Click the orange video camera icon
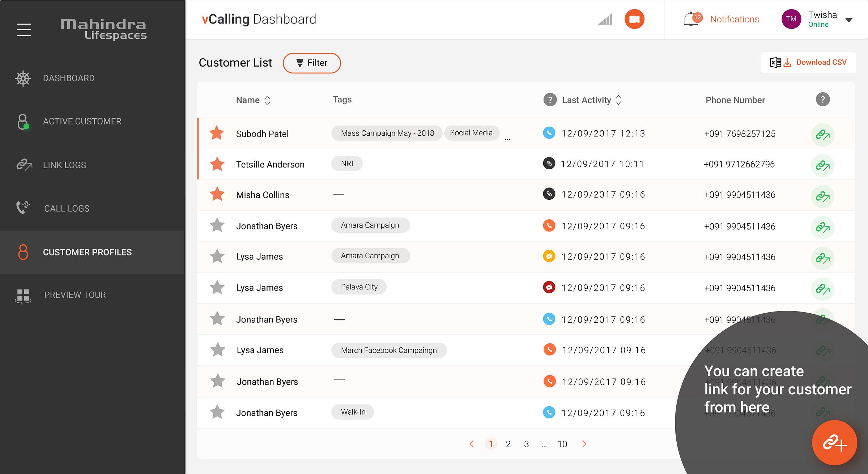 pos(634,19)
